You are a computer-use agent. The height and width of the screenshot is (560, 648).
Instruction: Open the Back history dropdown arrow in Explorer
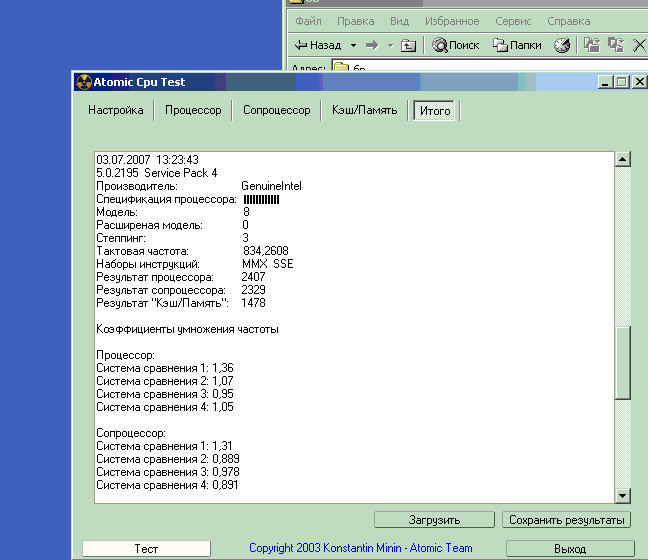(353, 45)
